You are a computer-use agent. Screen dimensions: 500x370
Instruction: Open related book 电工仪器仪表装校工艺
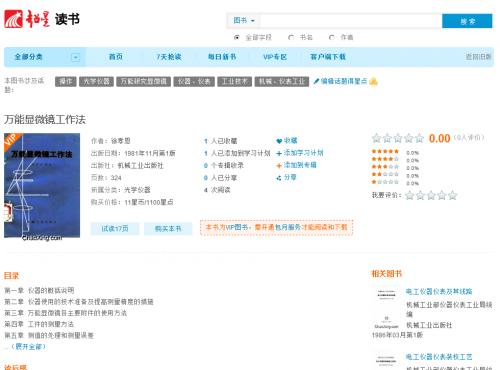coord(439,357)
